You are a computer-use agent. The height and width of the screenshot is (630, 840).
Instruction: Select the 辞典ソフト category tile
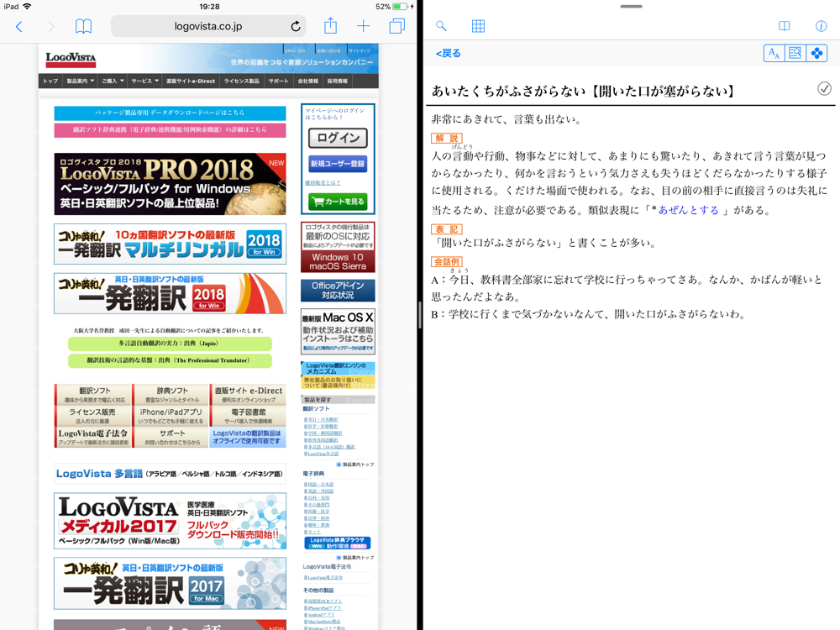point(171,395)
